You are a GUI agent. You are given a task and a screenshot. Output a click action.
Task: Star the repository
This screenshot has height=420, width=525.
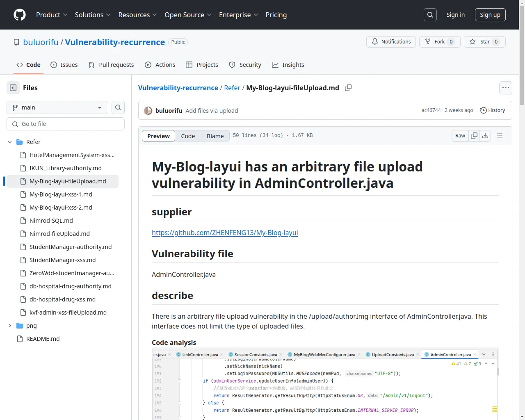(485, 42)
